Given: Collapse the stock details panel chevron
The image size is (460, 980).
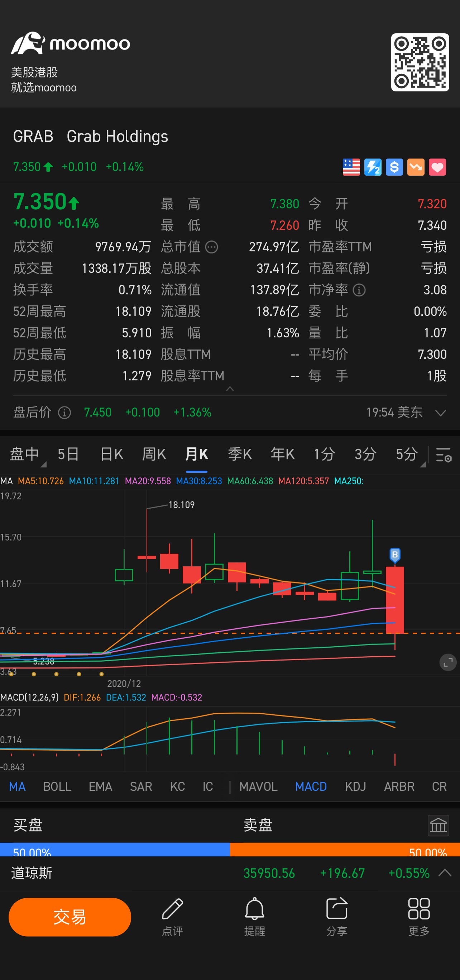Looking at the screenshot, I should tap(230, 389).
